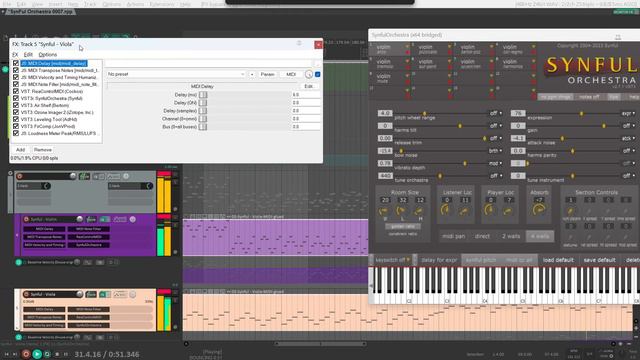The width and height of the screenshot is (640, 360).
Task: Open the Edit menu in FX window
Action: (28, 55)
